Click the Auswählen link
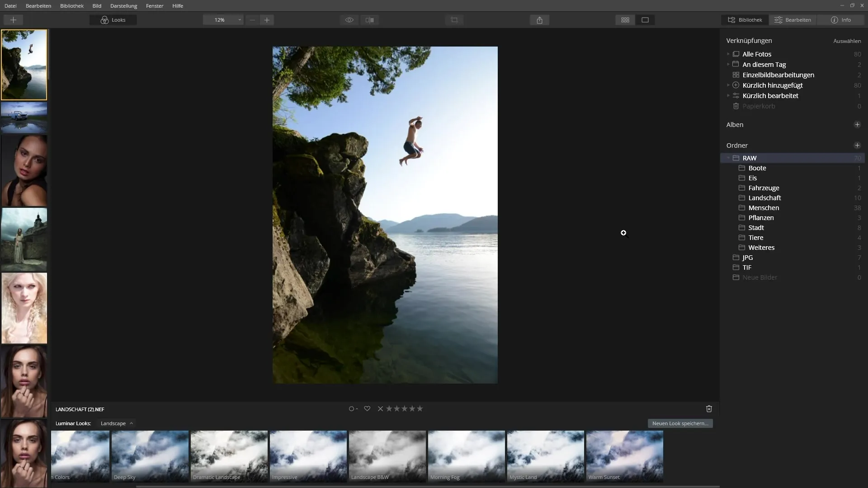The width and height of the screenshot is (868, 488). coord(847,41)
